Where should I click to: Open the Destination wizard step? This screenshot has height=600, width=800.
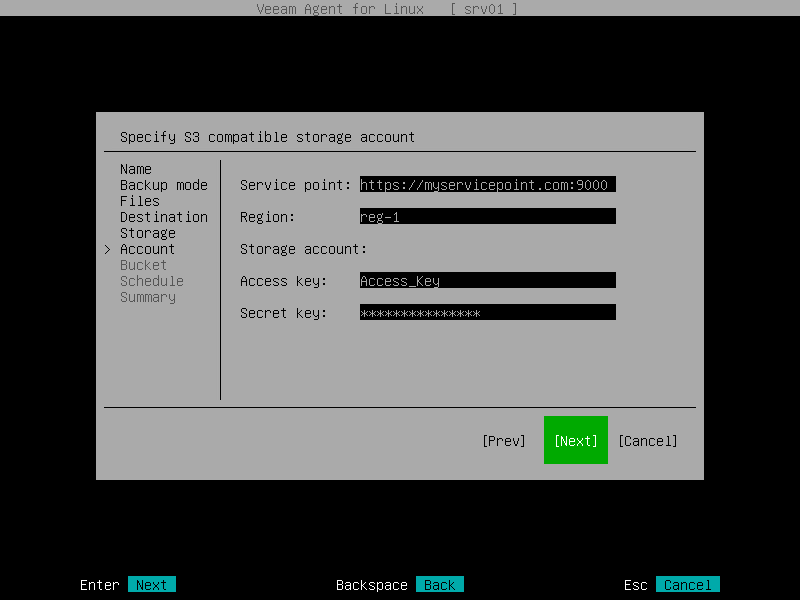(x=164, y=217)
